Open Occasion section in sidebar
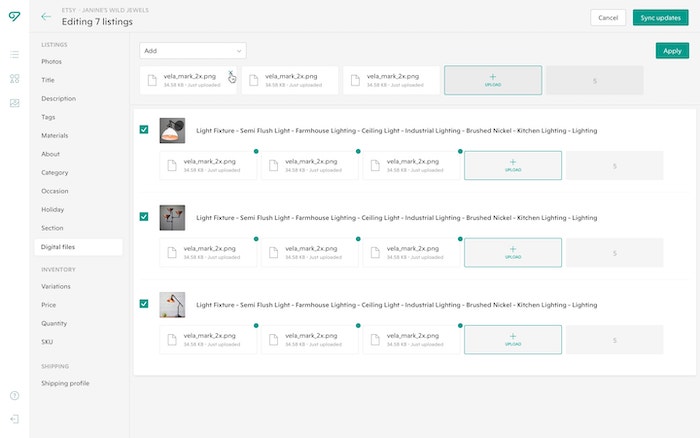 (54, 191)
